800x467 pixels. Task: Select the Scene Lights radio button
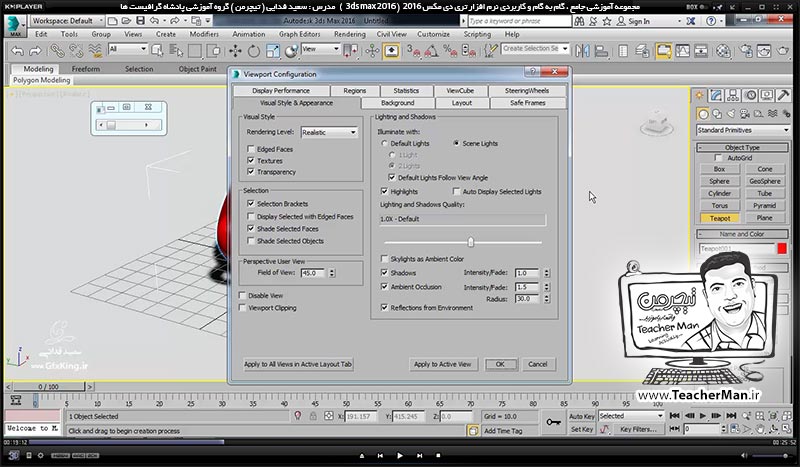click(x=456, y=143)
